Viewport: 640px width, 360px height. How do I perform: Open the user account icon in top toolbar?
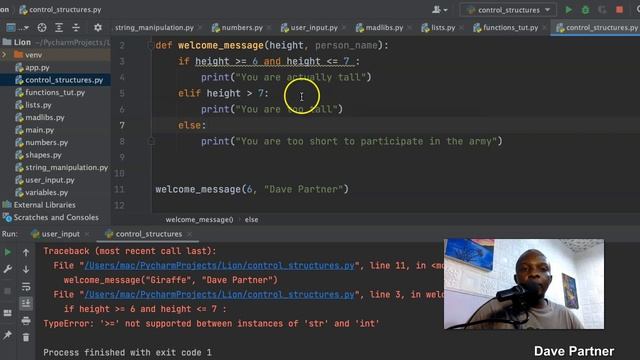[x=439, y=9]
